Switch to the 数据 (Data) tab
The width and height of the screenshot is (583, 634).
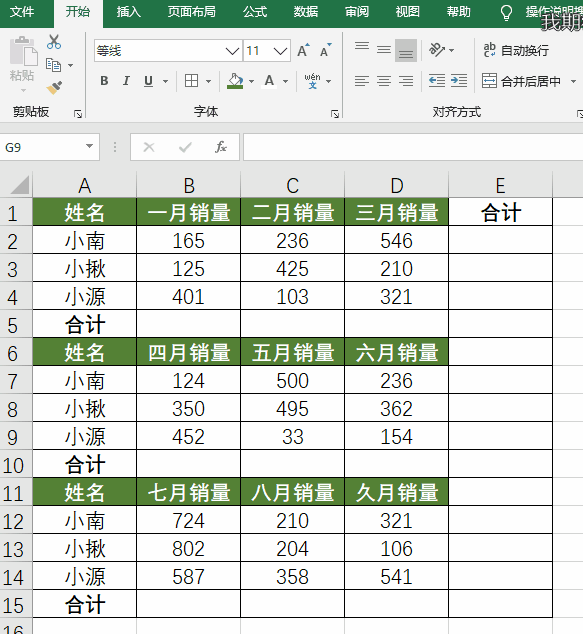point(306,12)
